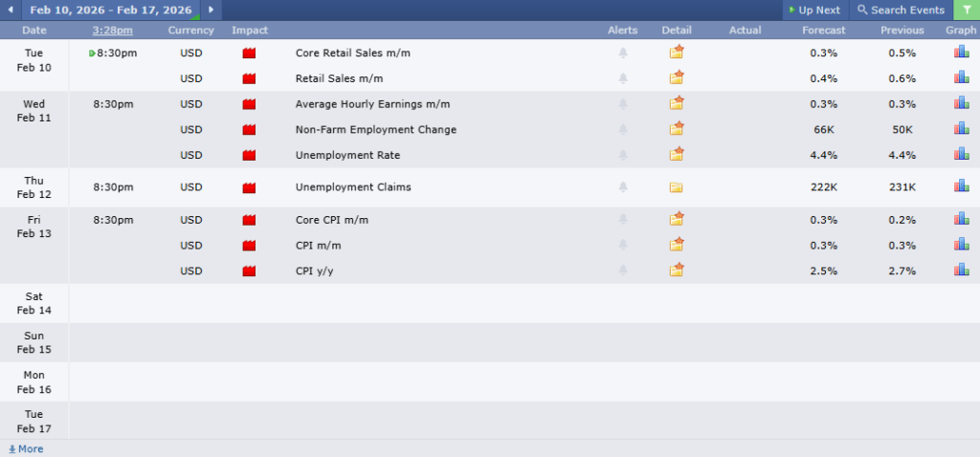The height and width of the screenshot is (457, 980).
Task: View graph for Core CPI m/m
Action: tap(961, 220)
